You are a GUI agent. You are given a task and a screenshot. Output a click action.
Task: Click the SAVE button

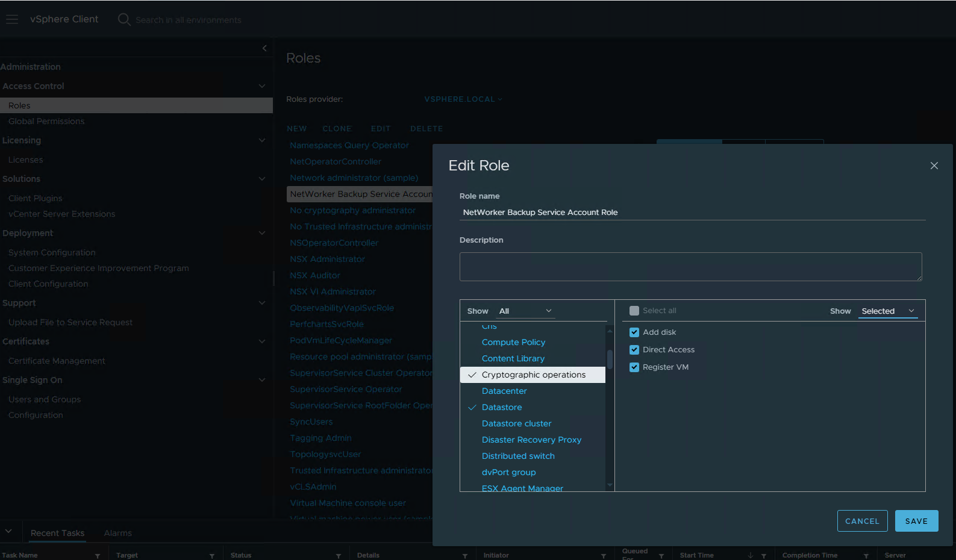916,521
